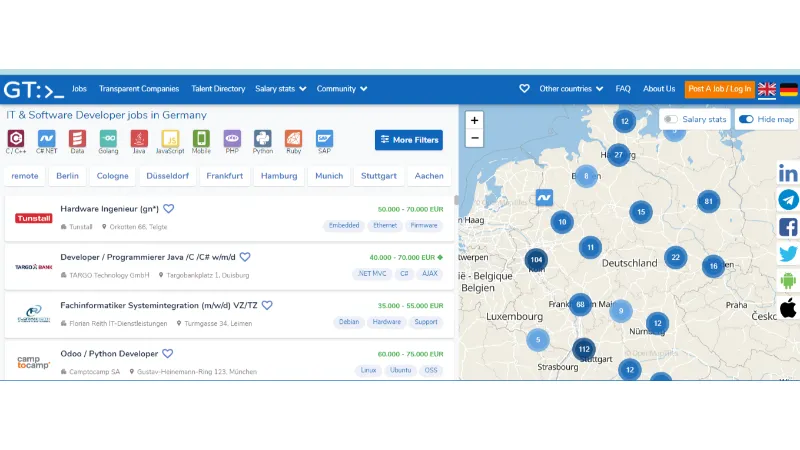Favorite the Hardware Ingenieur job
The width and height of the screenshot is (800, 450).
tap(169, 209)
